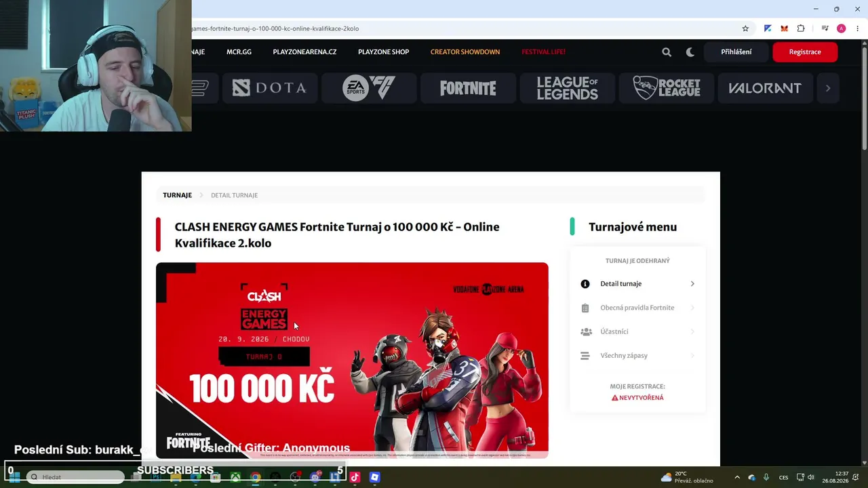Open the MetaMask fox extension
868x488 pixels.
[x=784, y=28]
